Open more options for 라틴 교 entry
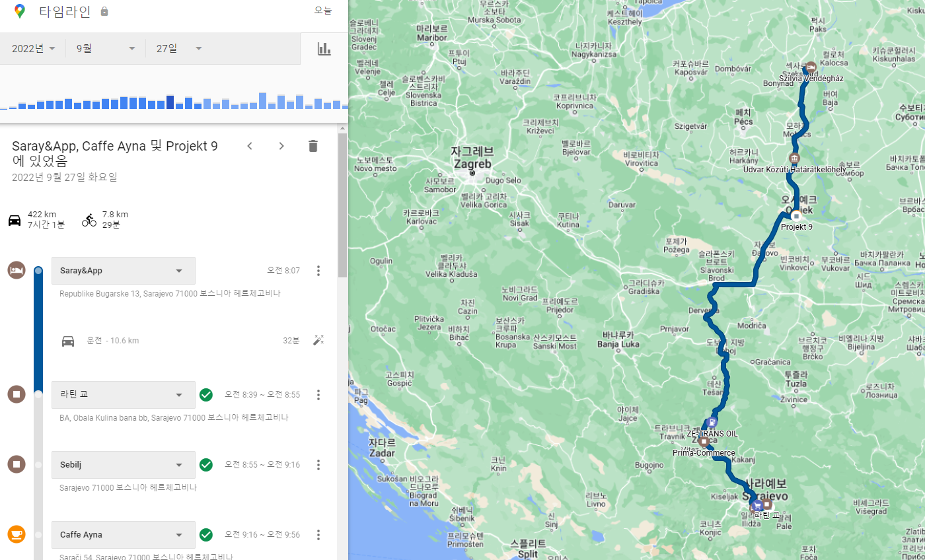 318,395
